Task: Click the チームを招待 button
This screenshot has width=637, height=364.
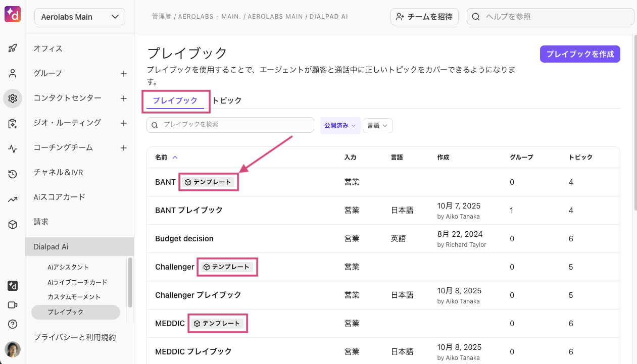Action: coord(424,17)
